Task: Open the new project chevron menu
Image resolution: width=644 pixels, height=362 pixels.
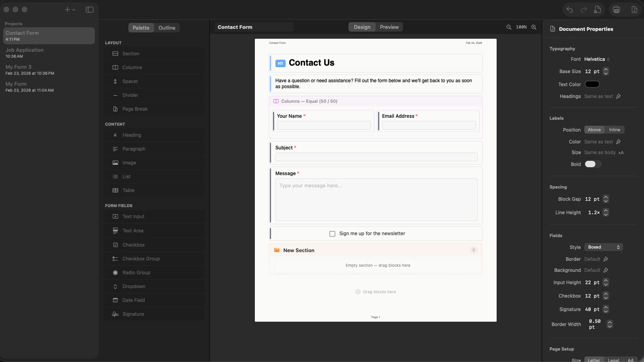Action: point(73,9)
